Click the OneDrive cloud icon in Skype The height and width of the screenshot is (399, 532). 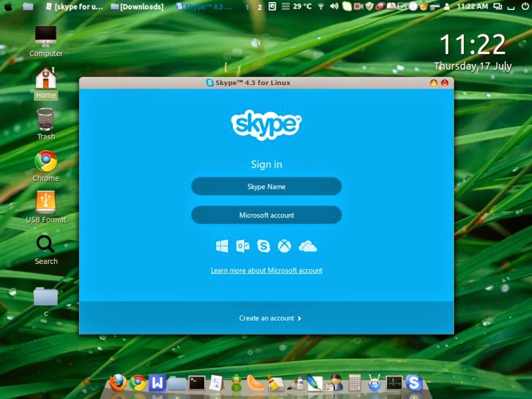pos(308,246)
